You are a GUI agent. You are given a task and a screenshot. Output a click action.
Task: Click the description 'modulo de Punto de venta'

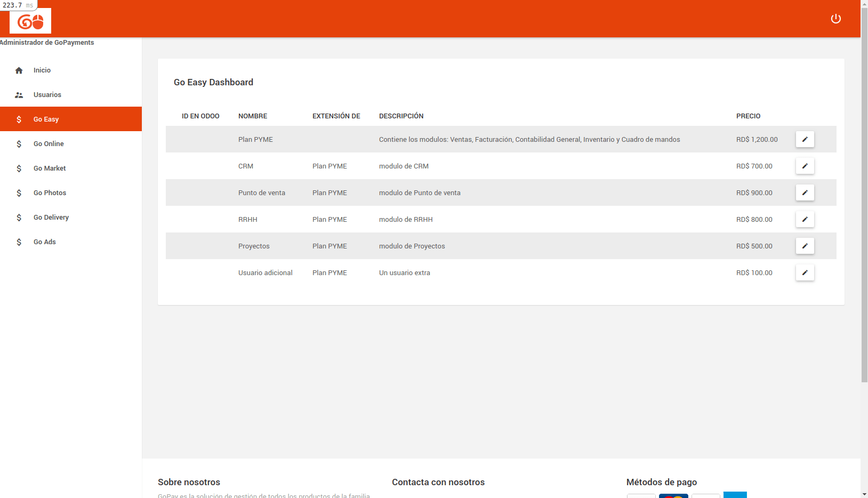click(x=420, y=193)
